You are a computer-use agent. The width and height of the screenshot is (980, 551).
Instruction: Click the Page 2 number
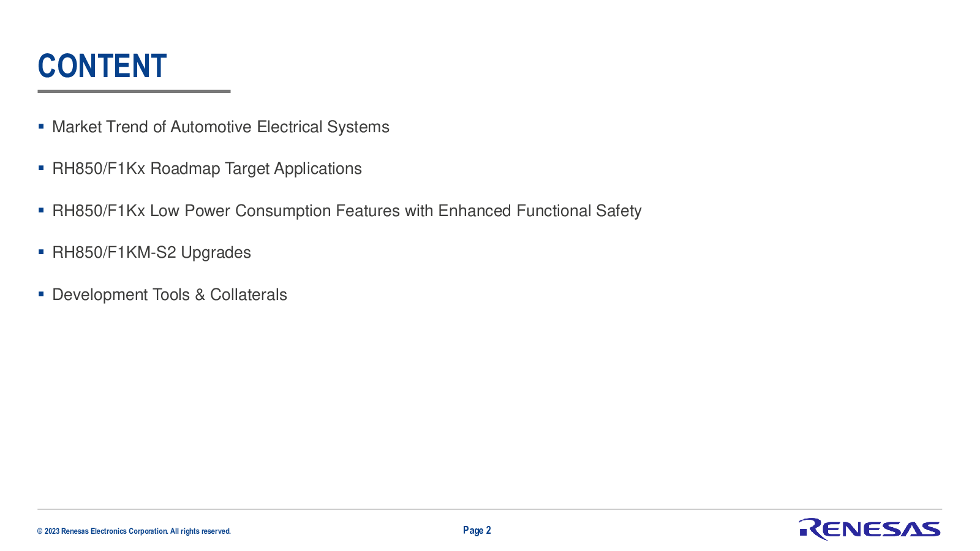(x=477, y=530)
